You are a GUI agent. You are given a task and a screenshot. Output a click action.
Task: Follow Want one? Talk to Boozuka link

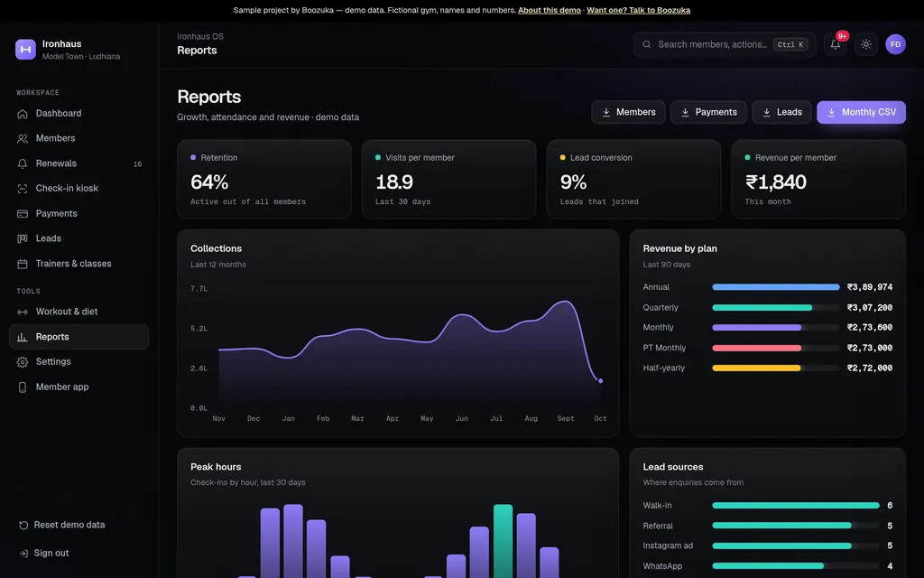tap(638, 10)
